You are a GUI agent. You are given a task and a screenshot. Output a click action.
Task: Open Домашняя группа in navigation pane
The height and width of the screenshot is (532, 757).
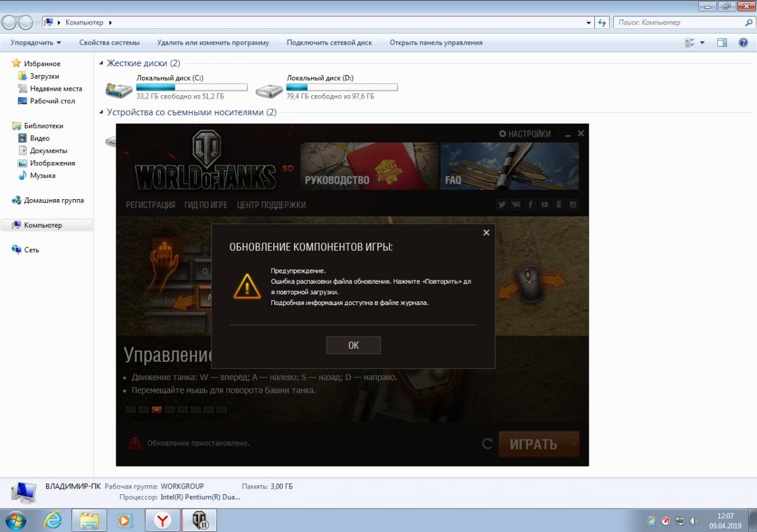[x=54, y=200]
